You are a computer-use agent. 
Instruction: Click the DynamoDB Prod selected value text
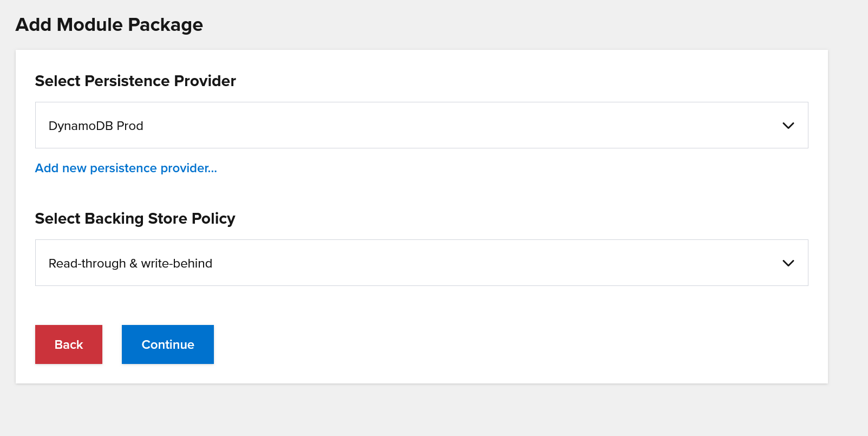(x=96, y=126)
